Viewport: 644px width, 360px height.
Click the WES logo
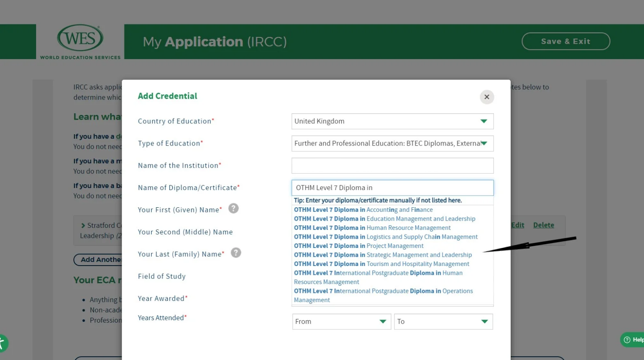(x=80, y=42)
